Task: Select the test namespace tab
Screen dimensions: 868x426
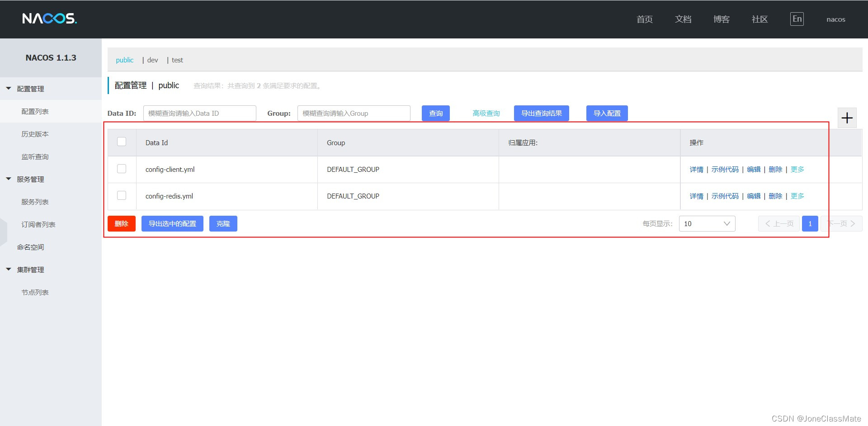Action: pos(177,60)
